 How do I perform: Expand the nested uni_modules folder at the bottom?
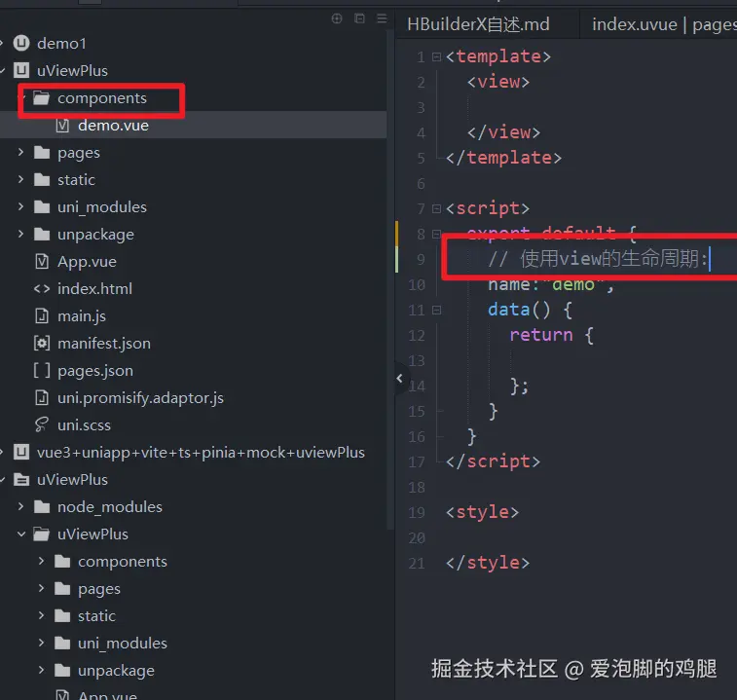41,643
